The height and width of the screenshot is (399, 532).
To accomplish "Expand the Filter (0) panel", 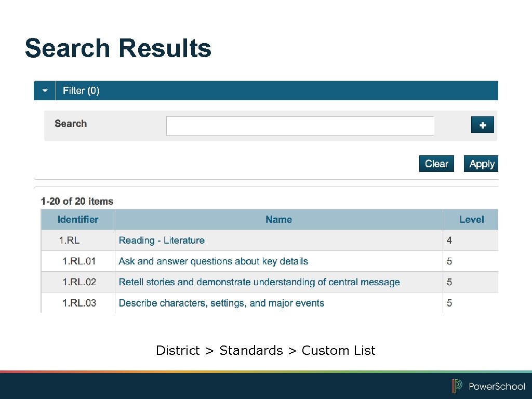I will pyautogui.click(x=81, y=90).
